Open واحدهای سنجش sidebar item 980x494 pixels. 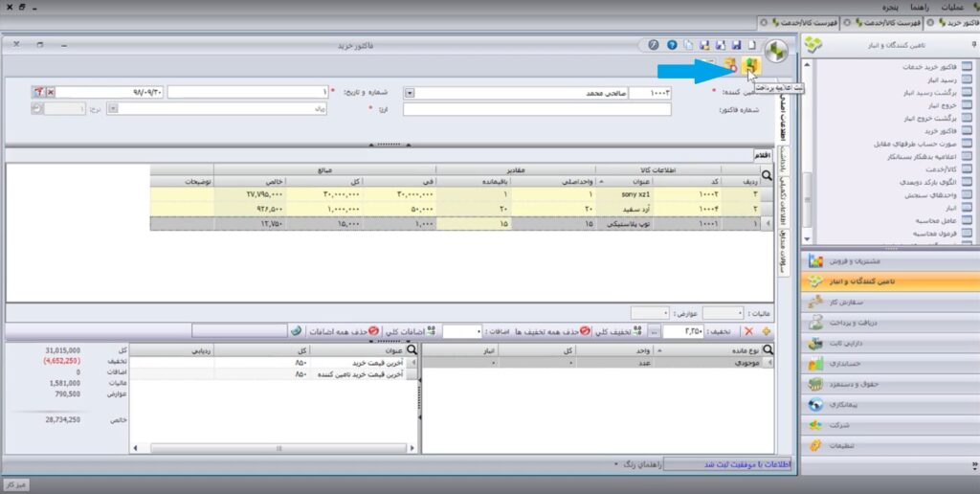[x=930, y=195]
